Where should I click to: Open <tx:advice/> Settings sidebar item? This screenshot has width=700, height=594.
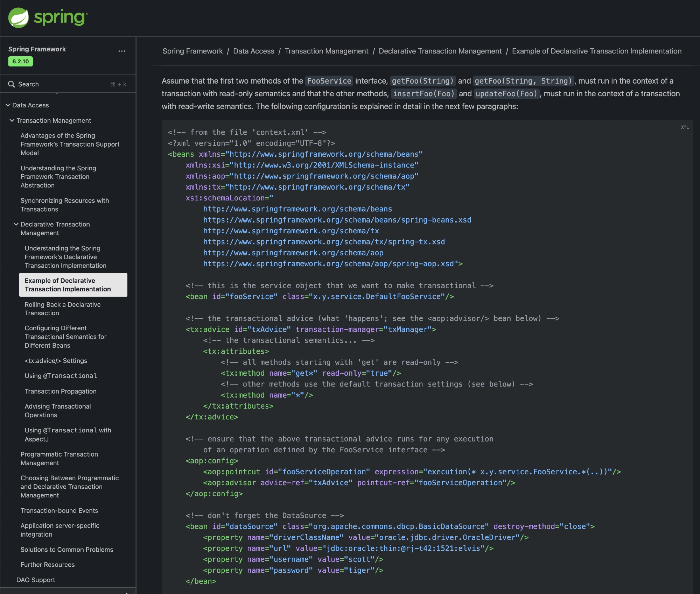pyautogui.click(x=56, y=361)
